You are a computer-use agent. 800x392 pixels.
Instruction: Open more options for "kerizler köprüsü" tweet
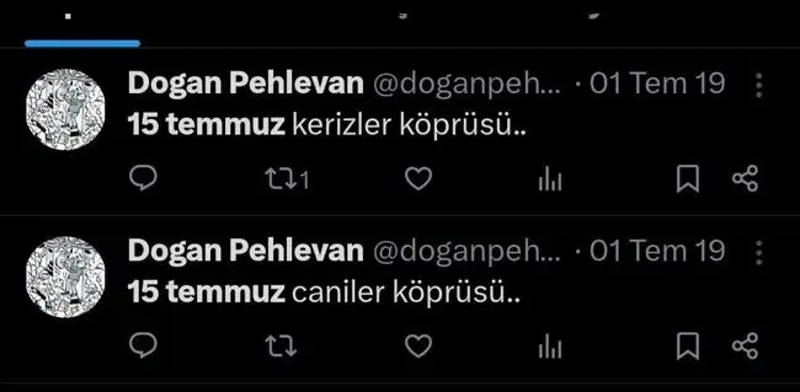(759, 85)
